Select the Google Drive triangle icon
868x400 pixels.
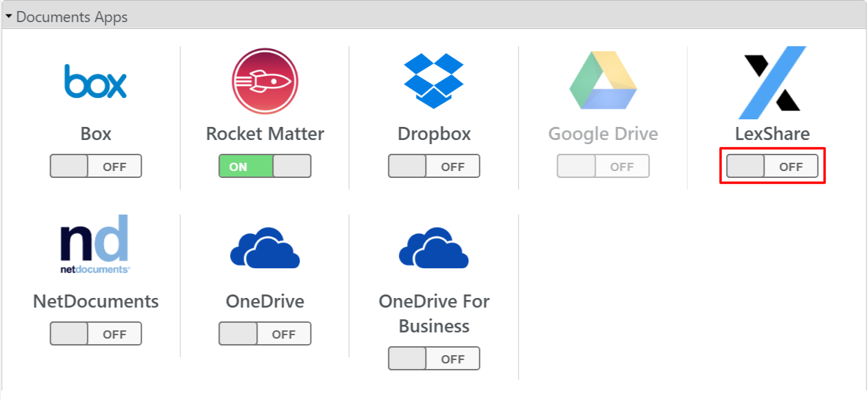click(603, 80)
